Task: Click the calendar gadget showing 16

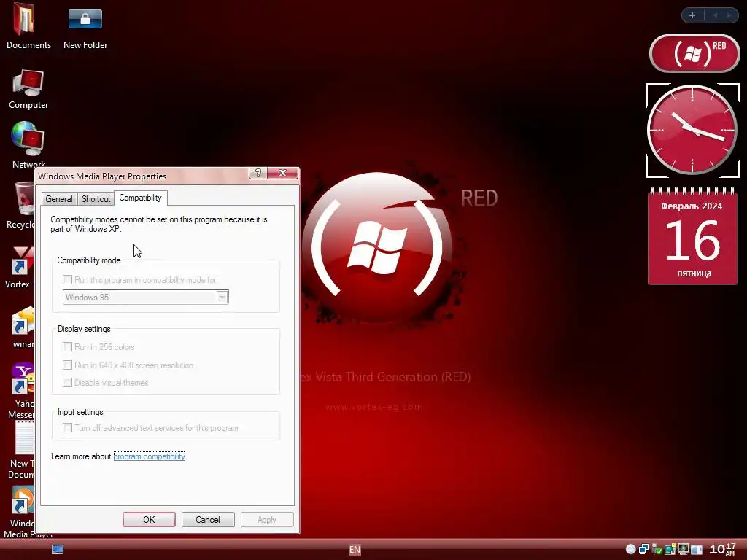Action: click(x=693, y=237)
